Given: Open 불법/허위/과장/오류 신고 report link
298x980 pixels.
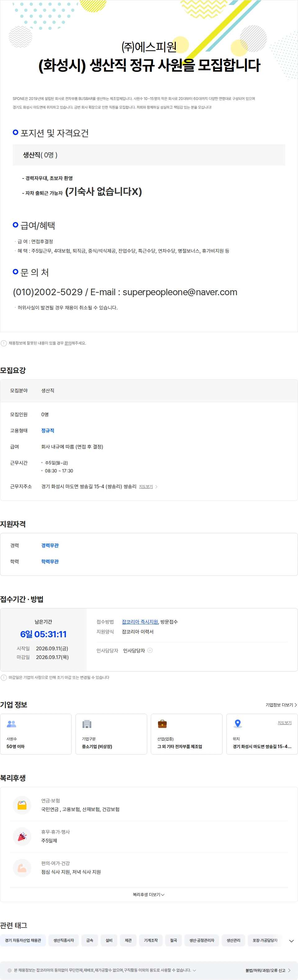Looking at the screenshot, I should click(x=268, y=970).
